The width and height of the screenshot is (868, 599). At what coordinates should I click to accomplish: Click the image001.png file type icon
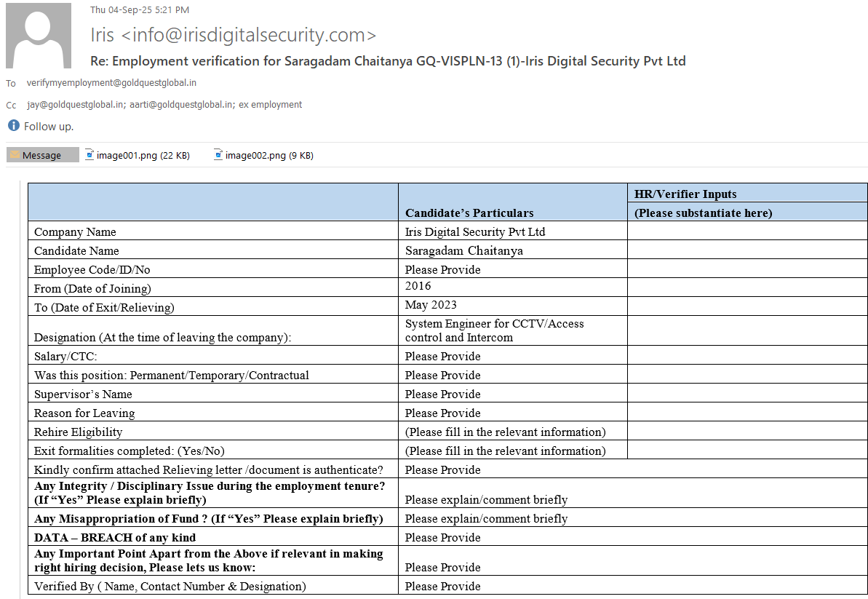click(x=89, y=155)
